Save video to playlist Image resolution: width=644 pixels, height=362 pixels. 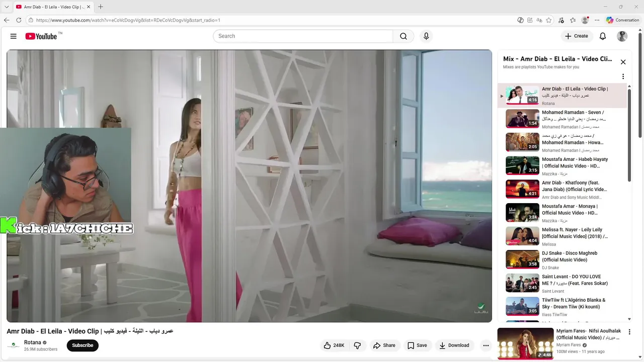pos(417,345)
